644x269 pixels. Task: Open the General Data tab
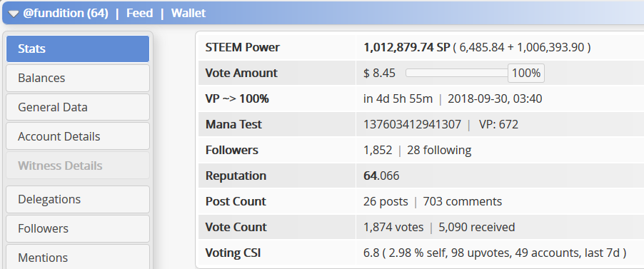[x=78, y=107]
